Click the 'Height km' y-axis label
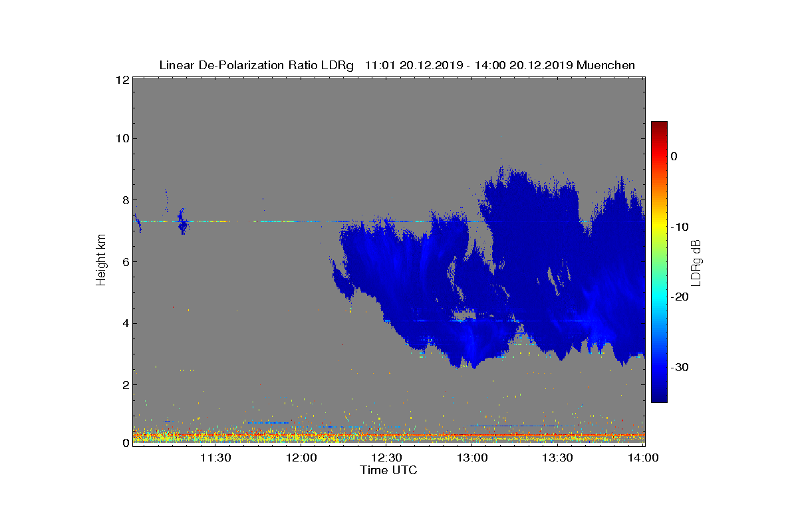Screen dimensions: 798x532 coord(101,261)
